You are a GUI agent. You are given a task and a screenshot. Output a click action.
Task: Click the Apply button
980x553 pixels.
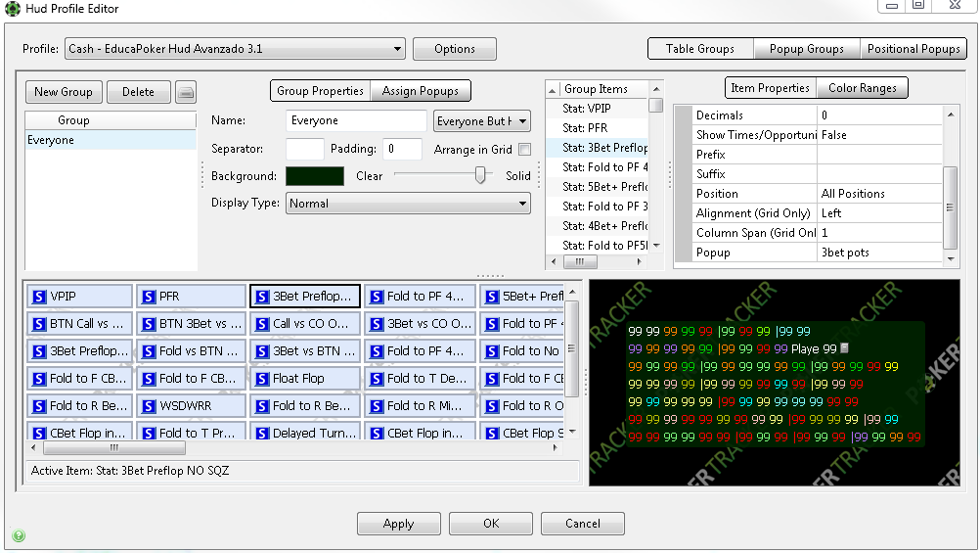(x=399, y=524)
